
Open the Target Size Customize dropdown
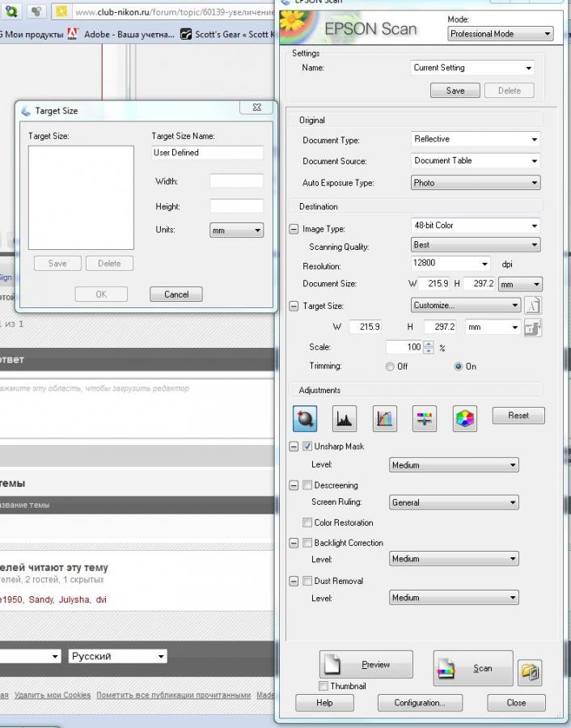[466, 306]
